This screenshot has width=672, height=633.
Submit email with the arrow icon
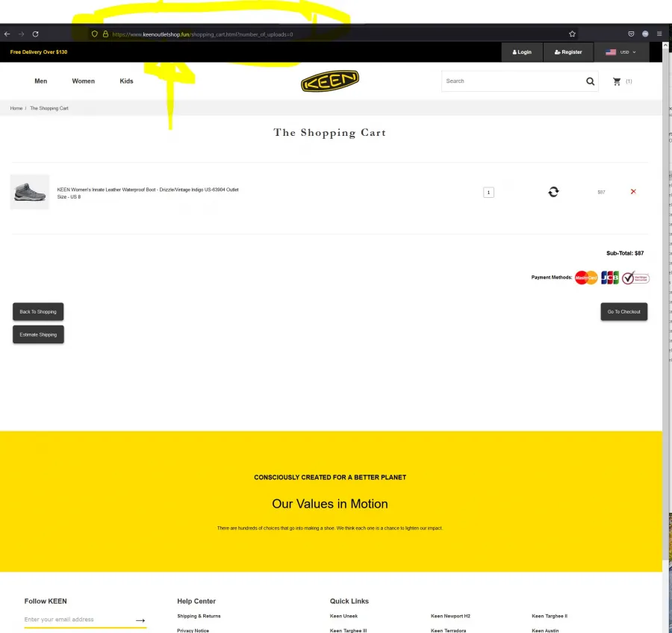coord(140,620)
